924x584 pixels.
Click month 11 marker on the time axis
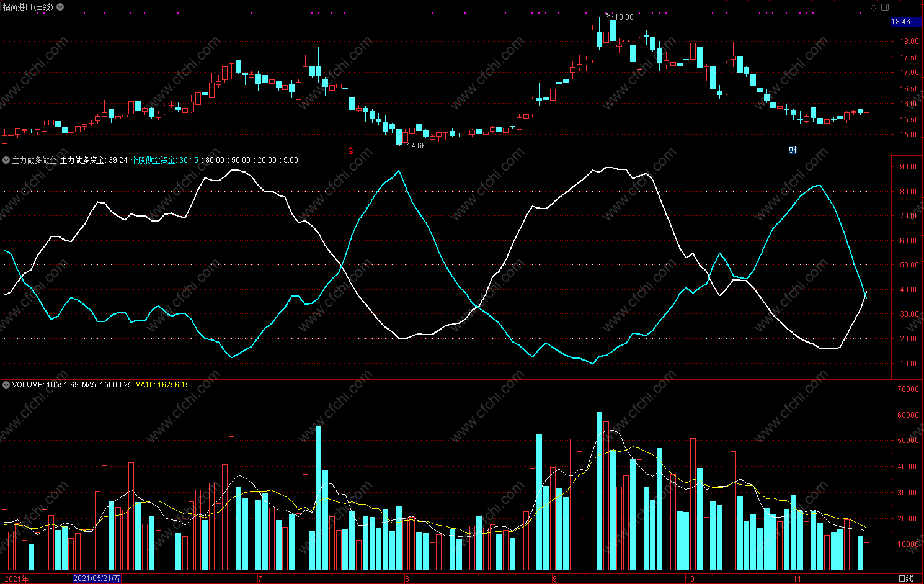tap(797, 578)
